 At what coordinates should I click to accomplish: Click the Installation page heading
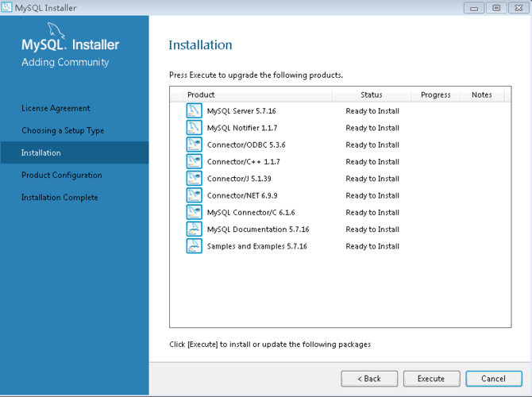201,45
